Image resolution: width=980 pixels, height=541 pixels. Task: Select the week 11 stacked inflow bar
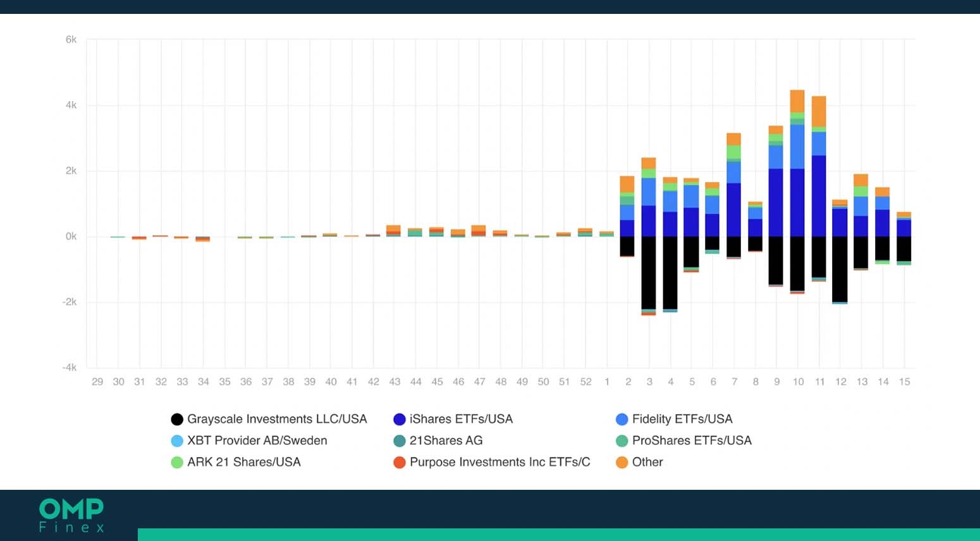coord(819,166)
